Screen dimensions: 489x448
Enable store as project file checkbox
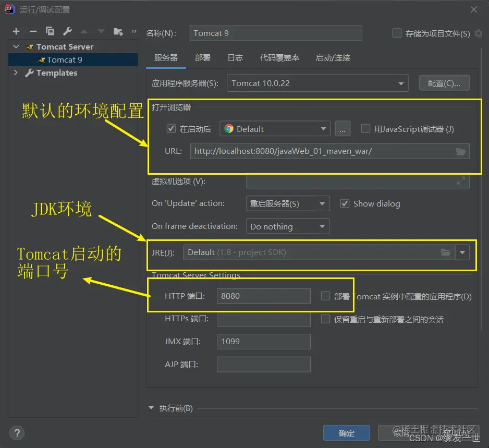click(397, 33)
